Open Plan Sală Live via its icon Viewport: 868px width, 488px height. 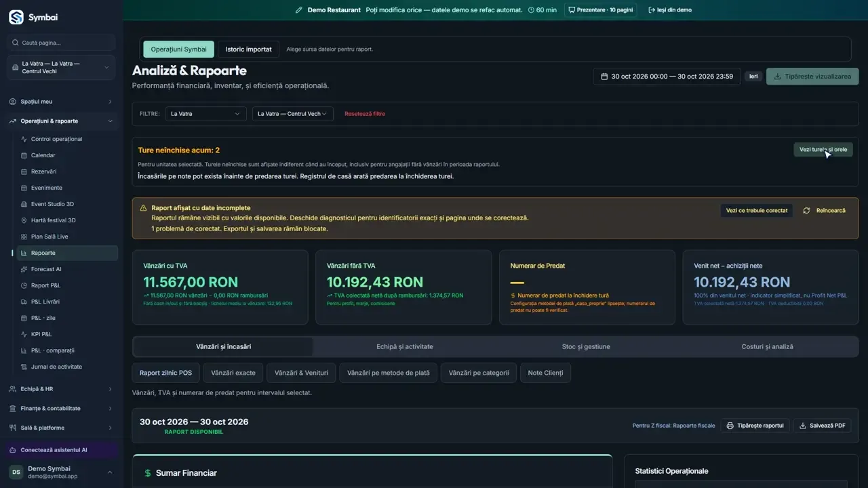click(24, 237)
